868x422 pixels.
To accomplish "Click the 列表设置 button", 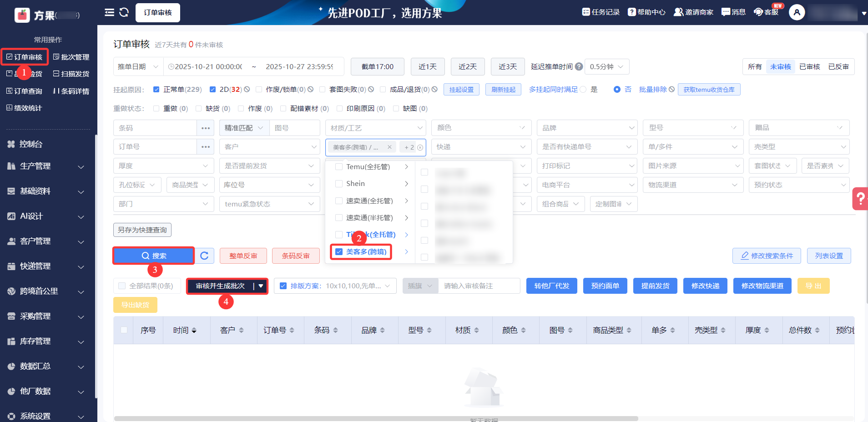I will (x=829, y=256).
